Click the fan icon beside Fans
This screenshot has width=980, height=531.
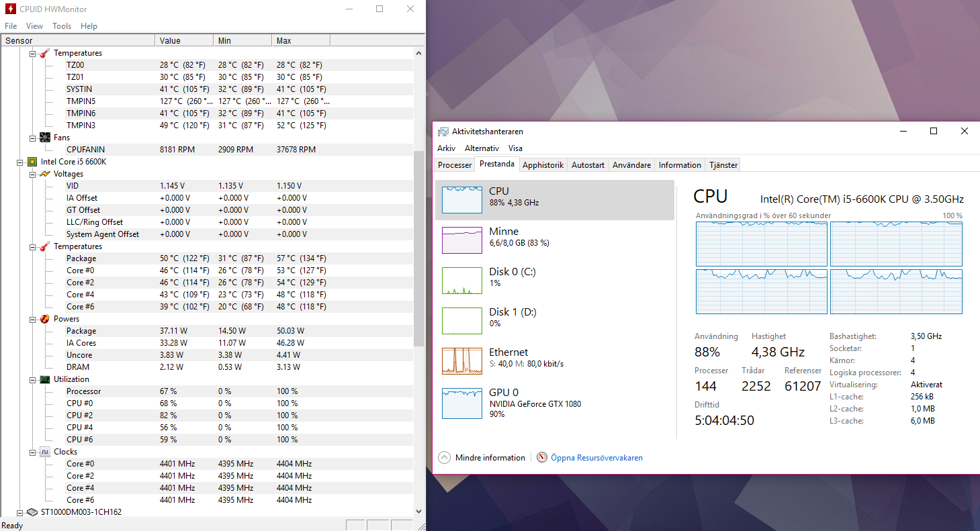pyautogui.click(x=45, y=138)
